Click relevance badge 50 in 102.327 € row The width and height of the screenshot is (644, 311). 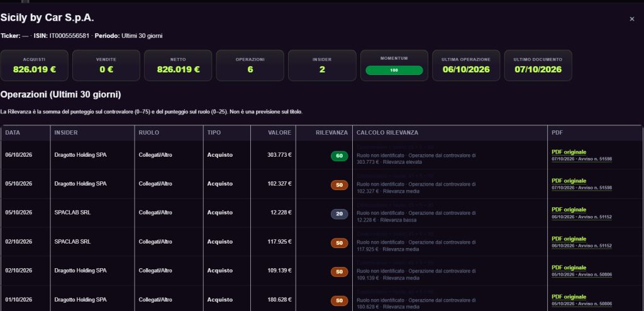pyautogui.click(x=339, y=185)
